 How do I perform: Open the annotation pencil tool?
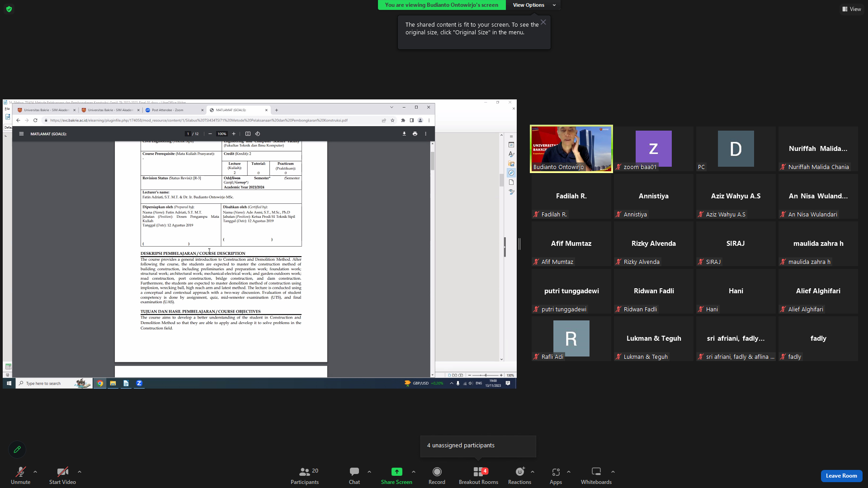(x=17, y=450)
